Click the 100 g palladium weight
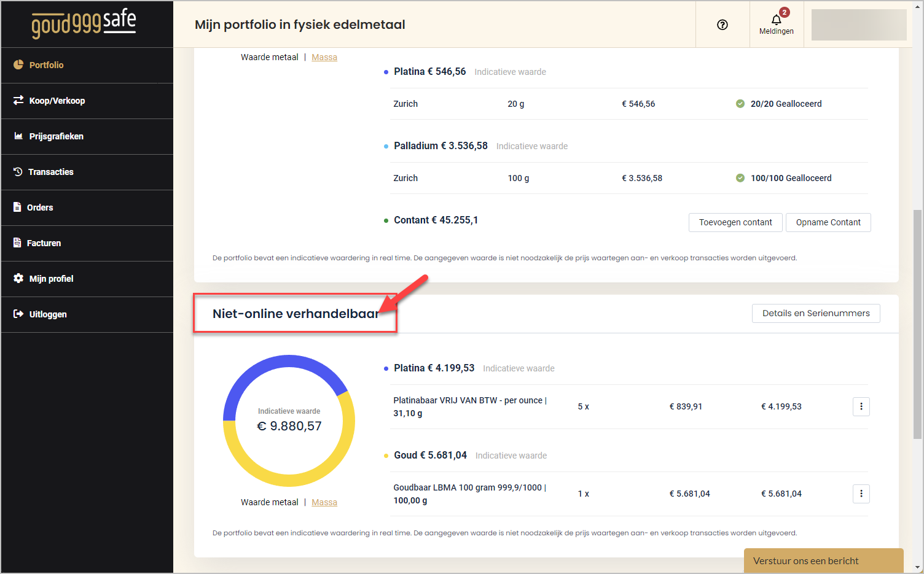Screen dimensions: 924x574 tap(519, 178)
